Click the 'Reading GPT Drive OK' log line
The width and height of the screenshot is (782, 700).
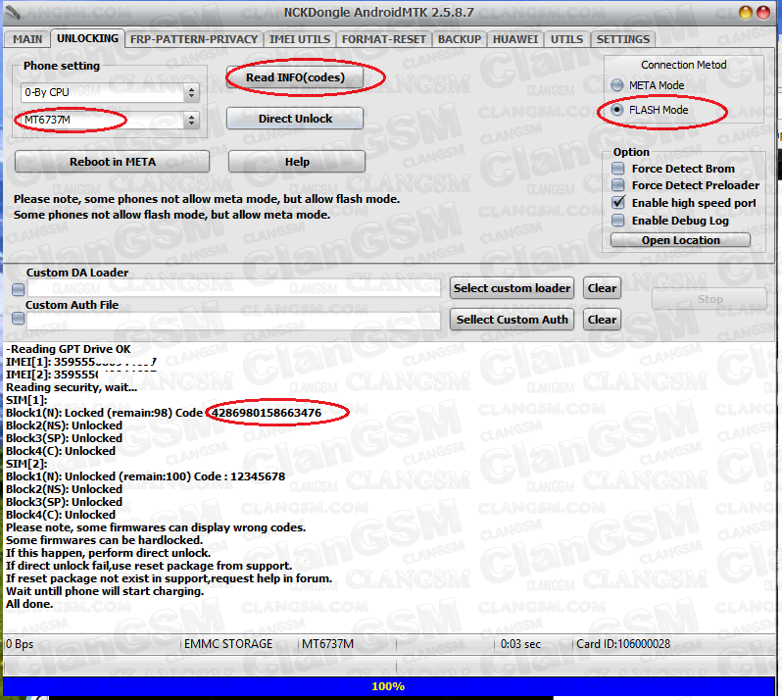tap(69, 349)
